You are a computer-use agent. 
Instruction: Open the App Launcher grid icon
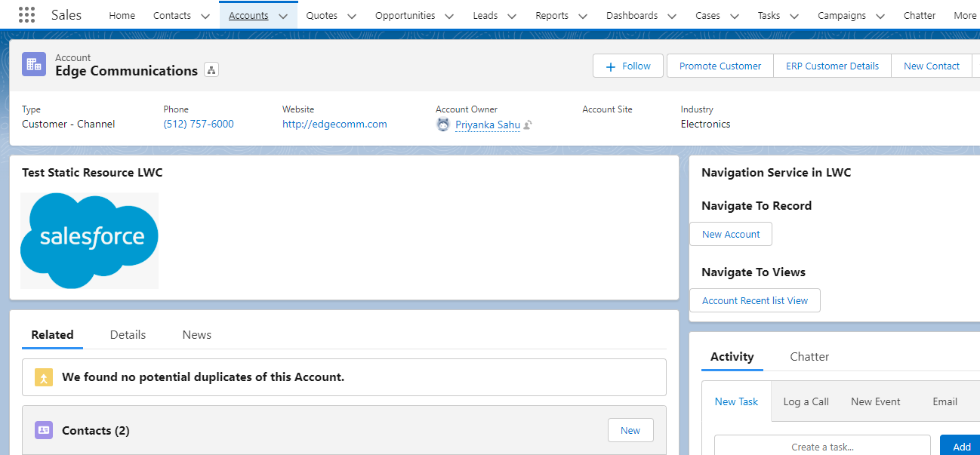tap(26, 15)
